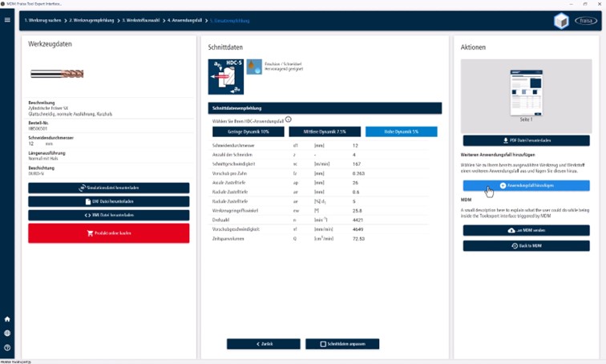
Task: Click the Anzahl der Schneiden label
Action: [232, 155]
